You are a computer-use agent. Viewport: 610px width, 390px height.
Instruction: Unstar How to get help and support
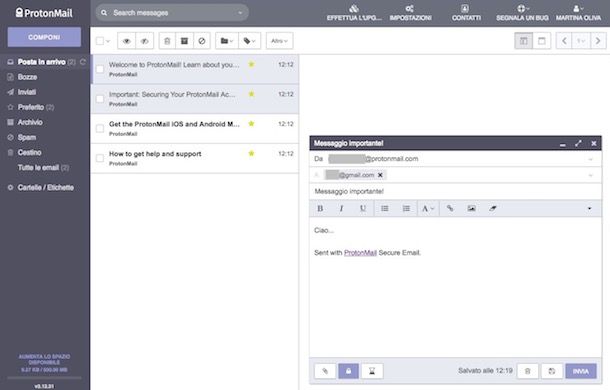tap(251, 153)
